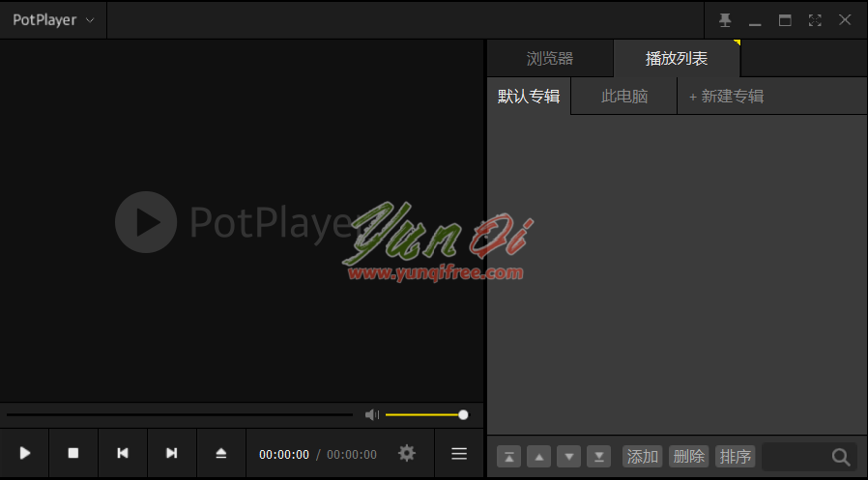868x480 pixels.
Task: Click the total duration 00:00:00 display
Action: click(x=352, y=455)
